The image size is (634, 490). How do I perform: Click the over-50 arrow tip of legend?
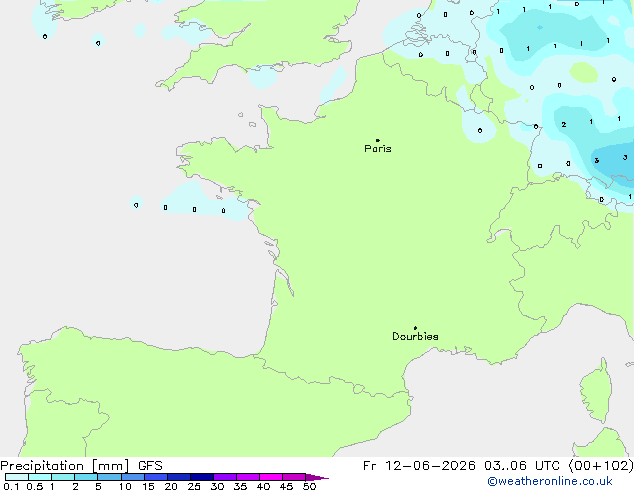pyautogui.click(x=317, y=477)
